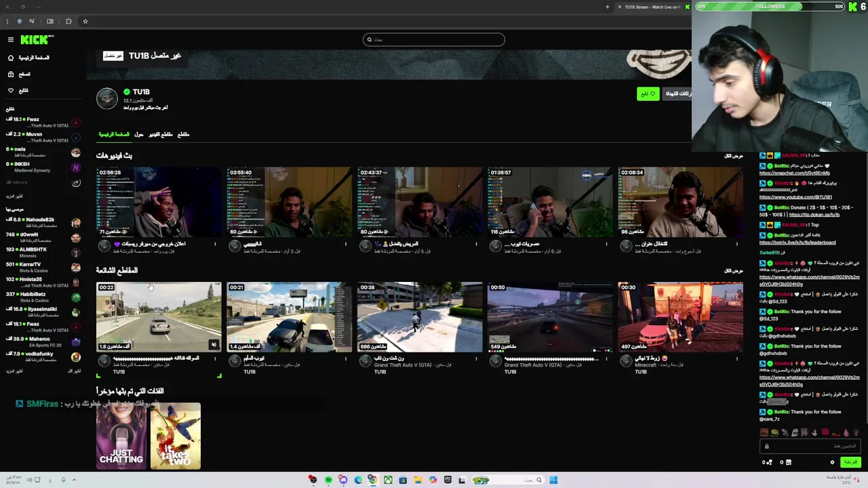
Task: Open vodkafunky channel in the sidebar
Action: (42, 357)
